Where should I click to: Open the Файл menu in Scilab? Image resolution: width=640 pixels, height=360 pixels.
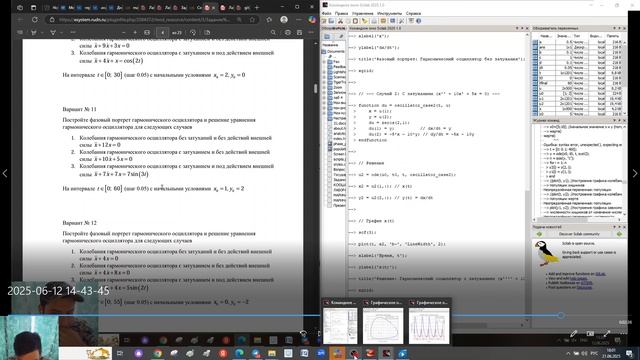click(x=327, y=13)
